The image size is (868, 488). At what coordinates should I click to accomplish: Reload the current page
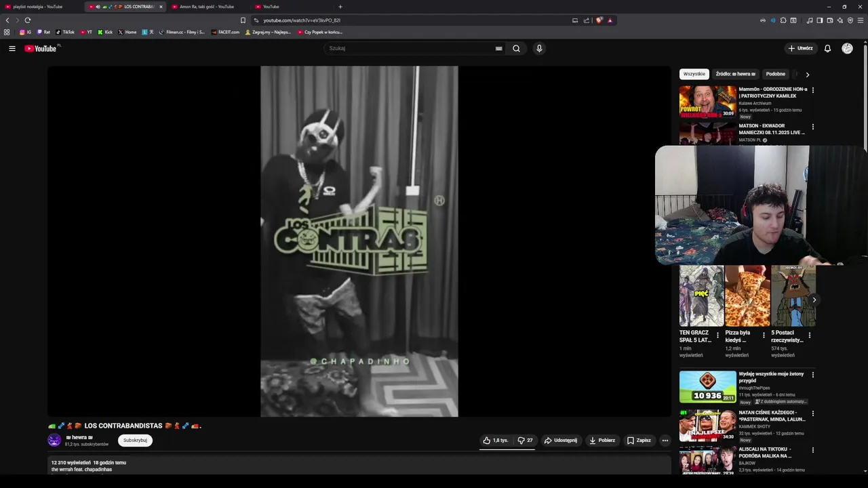click(x=28, y=20)
